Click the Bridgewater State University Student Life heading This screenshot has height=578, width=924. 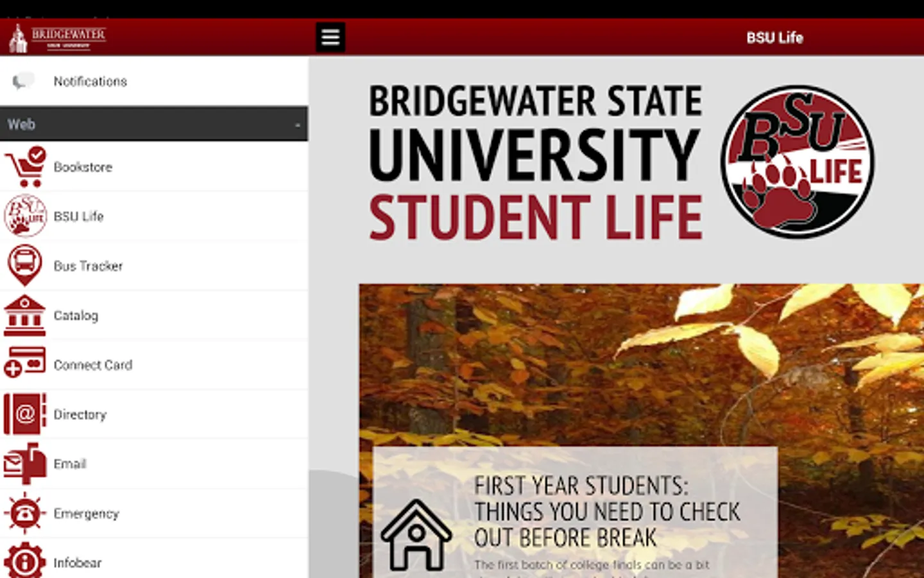[x=535, y=162]
